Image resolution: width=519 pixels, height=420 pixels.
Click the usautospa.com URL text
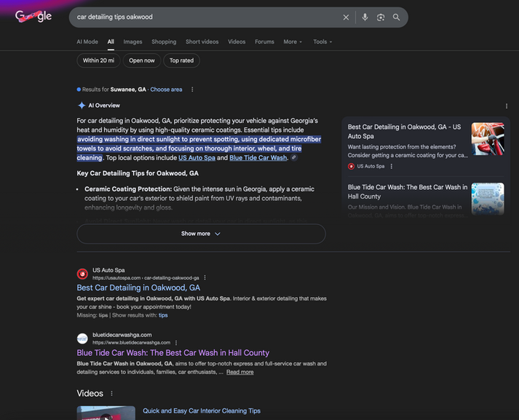tap(146, 277)
